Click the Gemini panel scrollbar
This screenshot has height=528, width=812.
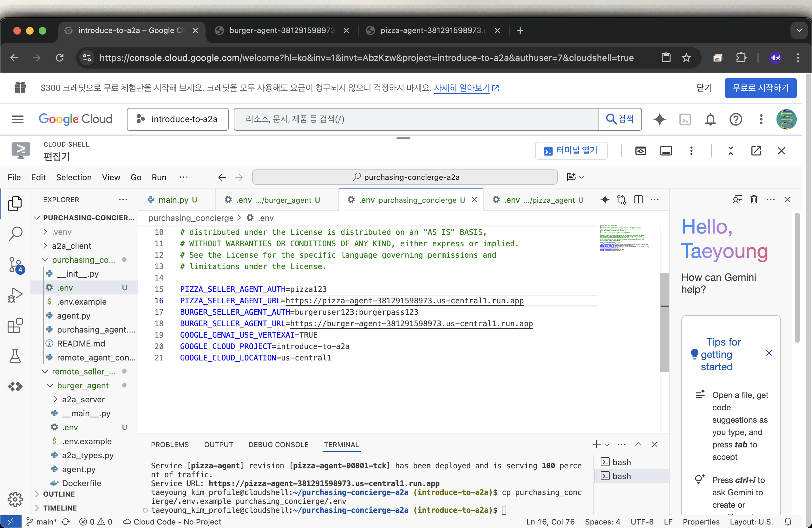[x=797, y=277]
